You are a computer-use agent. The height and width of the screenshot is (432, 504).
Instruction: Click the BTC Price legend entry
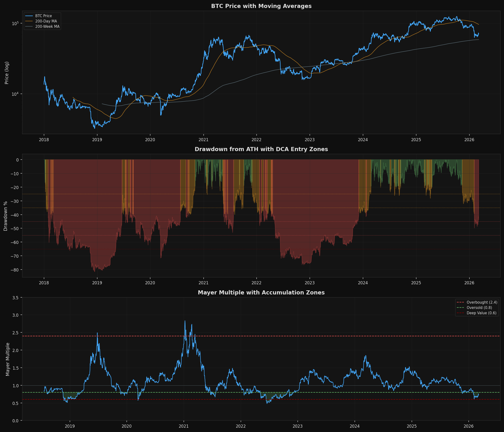pyautogui.click(x=43, y=16)
